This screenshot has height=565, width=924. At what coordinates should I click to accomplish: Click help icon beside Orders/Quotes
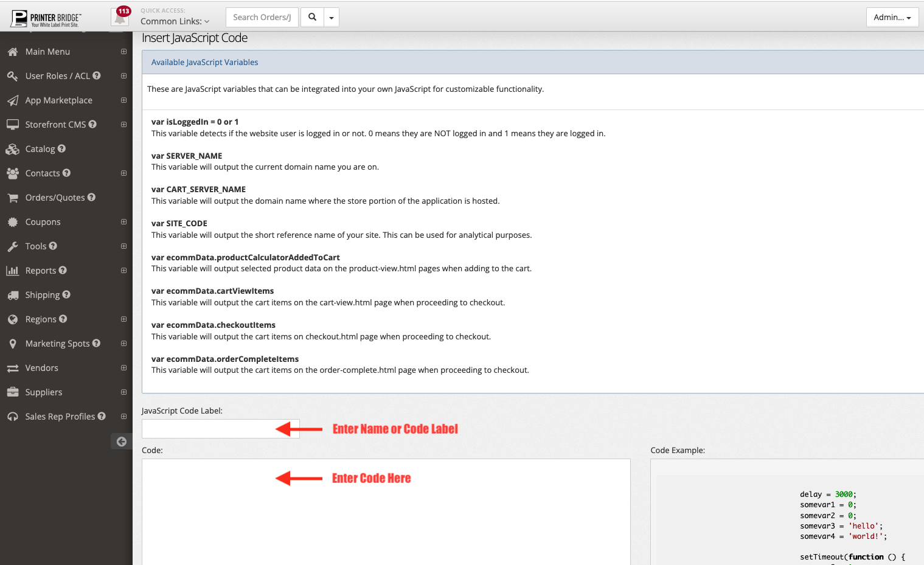point(91,197)
